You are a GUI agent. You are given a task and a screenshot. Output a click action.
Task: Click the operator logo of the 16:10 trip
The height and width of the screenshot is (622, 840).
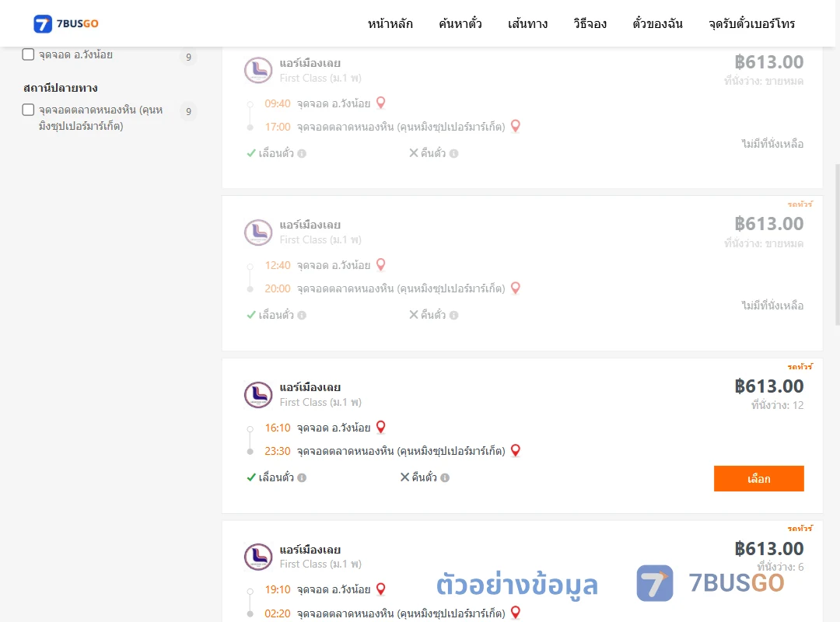coord(258,395)
